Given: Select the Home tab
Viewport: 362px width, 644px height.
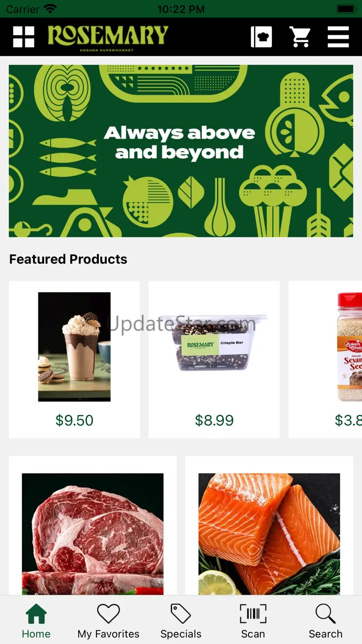Looking at the screenshot, I should tap(36, 621).
